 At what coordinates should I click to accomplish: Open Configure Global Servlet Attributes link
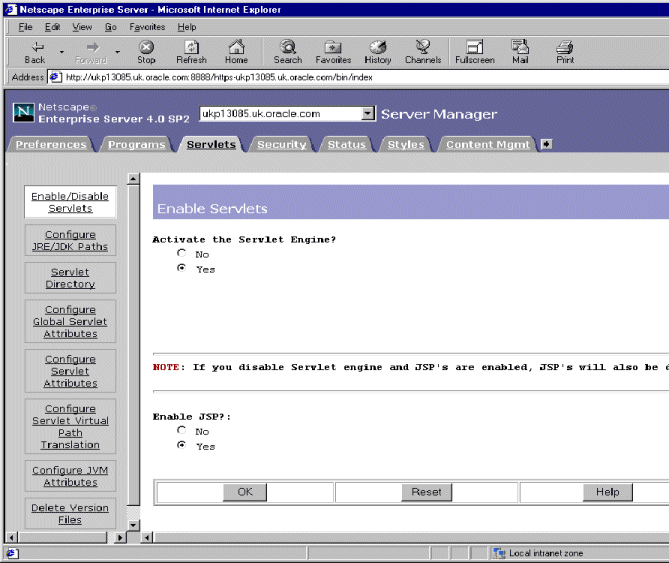tap(70, 322)
